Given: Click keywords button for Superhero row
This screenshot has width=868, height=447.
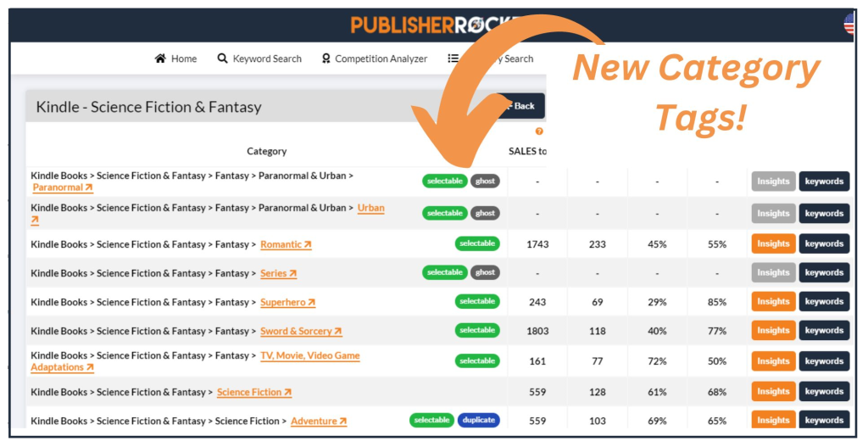Looking at the screenshot, I should (824, 301).
